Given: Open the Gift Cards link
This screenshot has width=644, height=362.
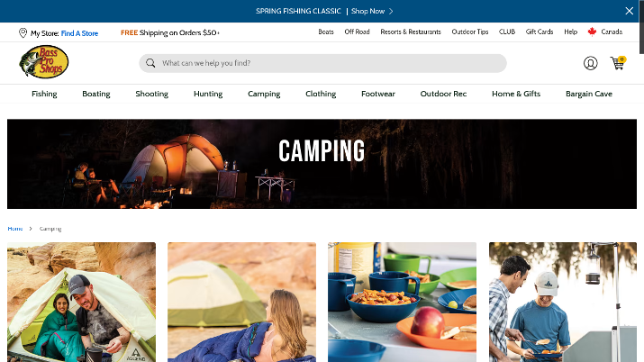Looking at the screenshot, I should 540,32.
